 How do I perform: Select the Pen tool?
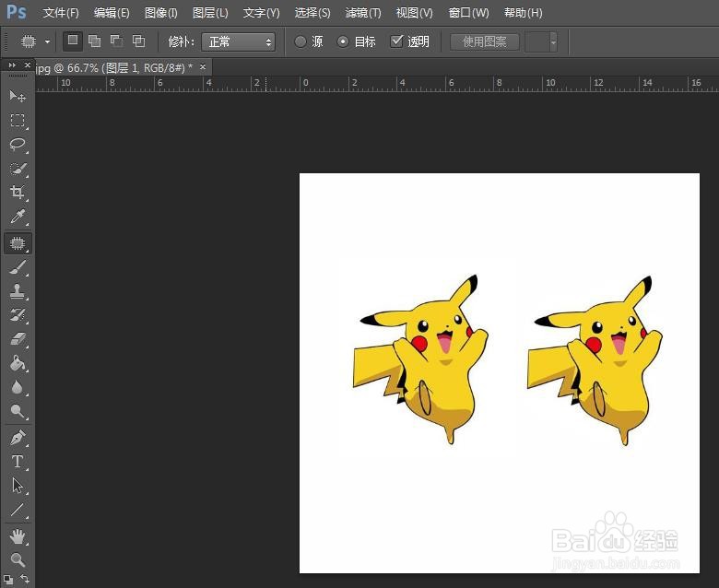click(18, 438)
